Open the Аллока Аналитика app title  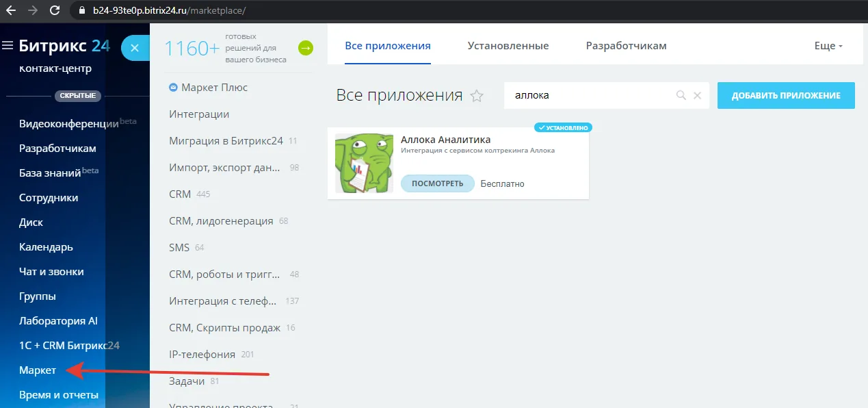(446, 140)
